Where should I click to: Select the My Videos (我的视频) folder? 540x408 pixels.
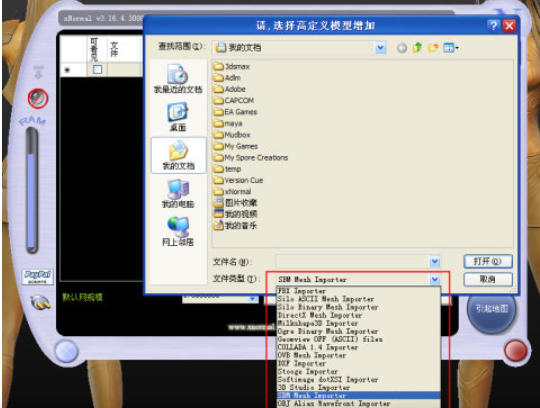pos(236,214)
